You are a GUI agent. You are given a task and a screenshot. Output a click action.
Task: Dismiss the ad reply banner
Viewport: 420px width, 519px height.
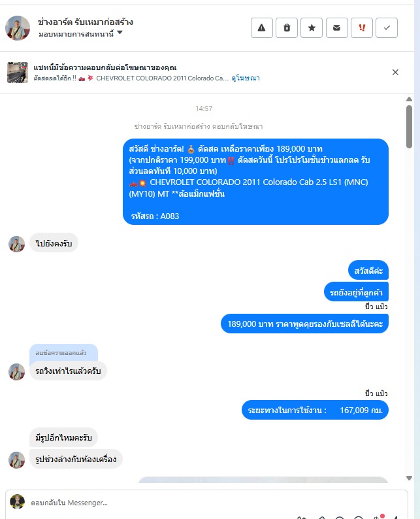click(x=395, y=72)
